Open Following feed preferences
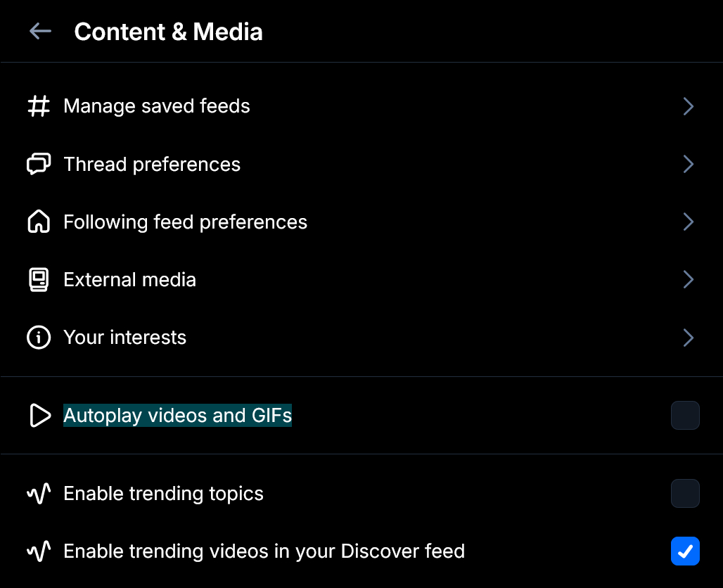 tap(185, 222)
